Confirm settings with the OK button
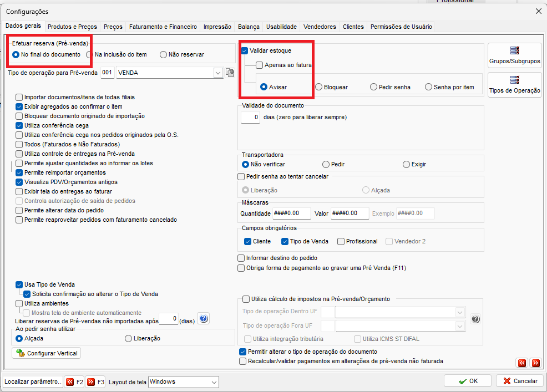This screenshot has width=547, height=392. 468,381
